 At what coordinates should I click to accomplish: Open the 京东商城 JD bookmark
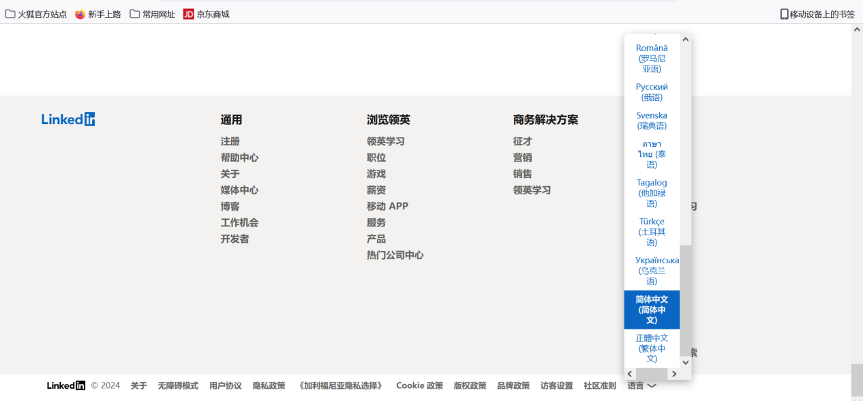tap(206, 14)
